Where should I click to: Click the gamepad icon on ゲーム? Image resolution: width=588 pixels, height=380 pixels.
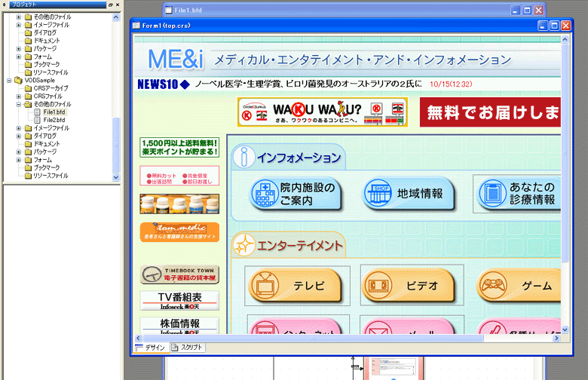[x=493, y=286]
